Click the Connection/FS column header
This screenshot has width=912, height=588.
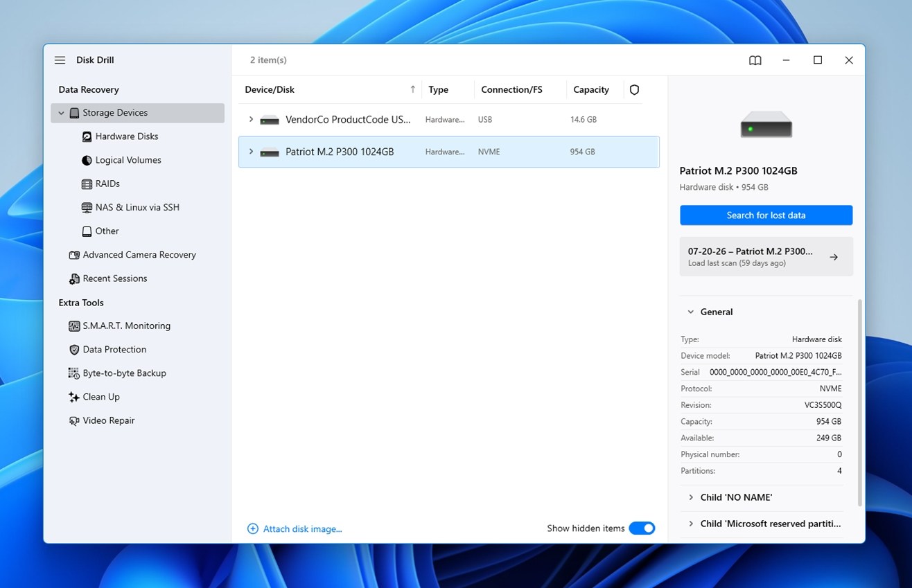click(512, 89)
